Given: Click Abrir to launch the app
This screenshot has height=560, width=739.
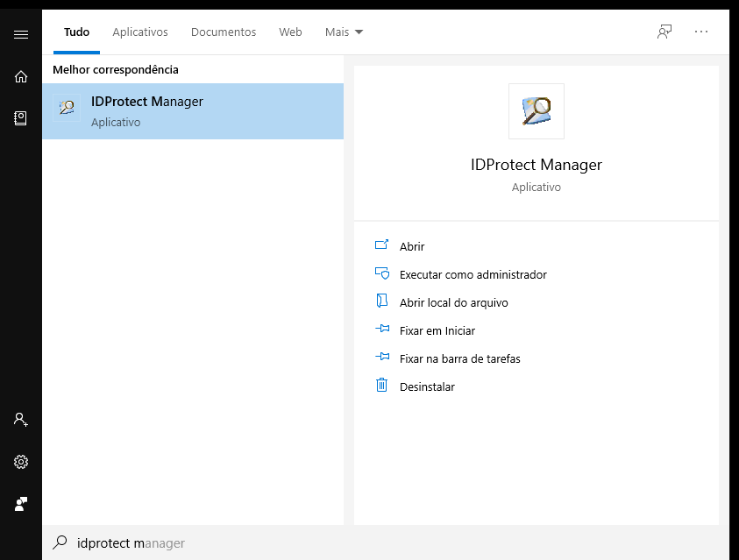Looking at the screenshot, I should click(x=411, y=247).
